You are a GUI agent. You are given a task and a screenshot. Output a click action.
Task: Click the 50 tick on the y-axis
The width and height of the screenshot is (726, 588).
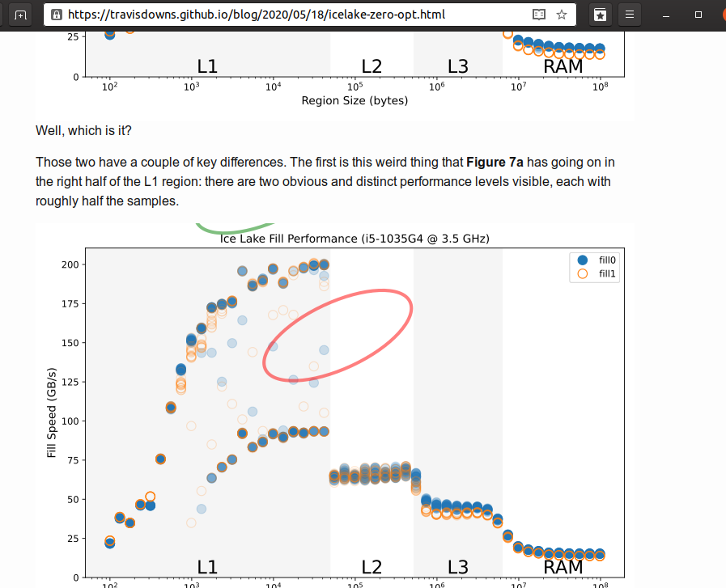(73, 500)
